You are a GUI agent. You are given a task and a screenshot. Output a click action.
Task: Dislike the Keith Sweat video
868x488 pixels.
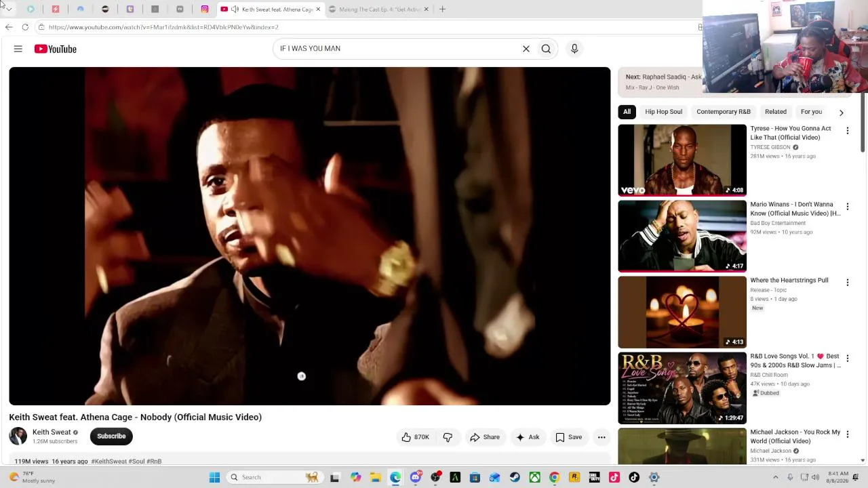point(448,437)
